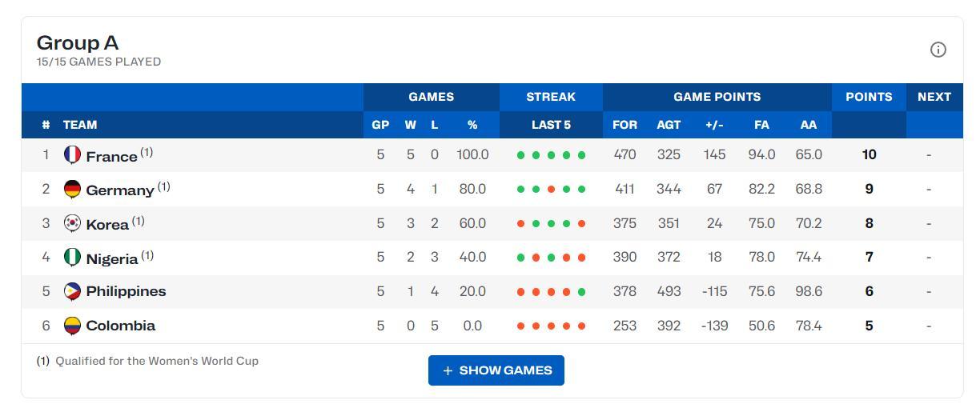Click the France flag icon

click(72, 154)
